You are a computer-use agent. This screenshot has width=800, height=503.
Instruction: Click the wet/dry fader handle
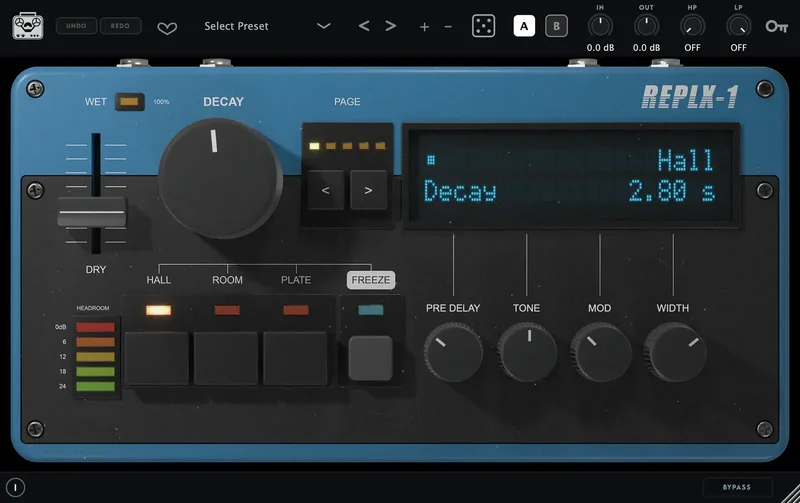tap(92, 212)
